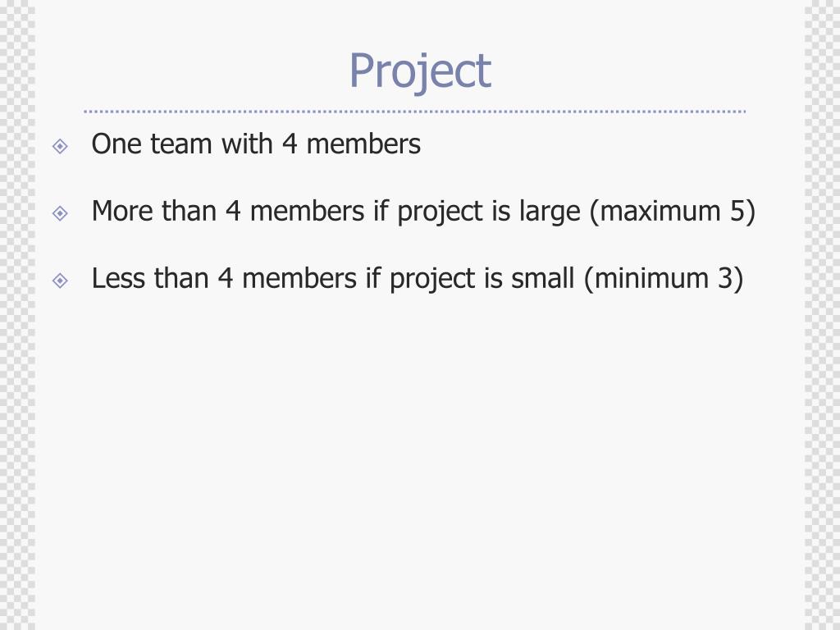Click the empty slide area below bullets

(x=420, y=461)
